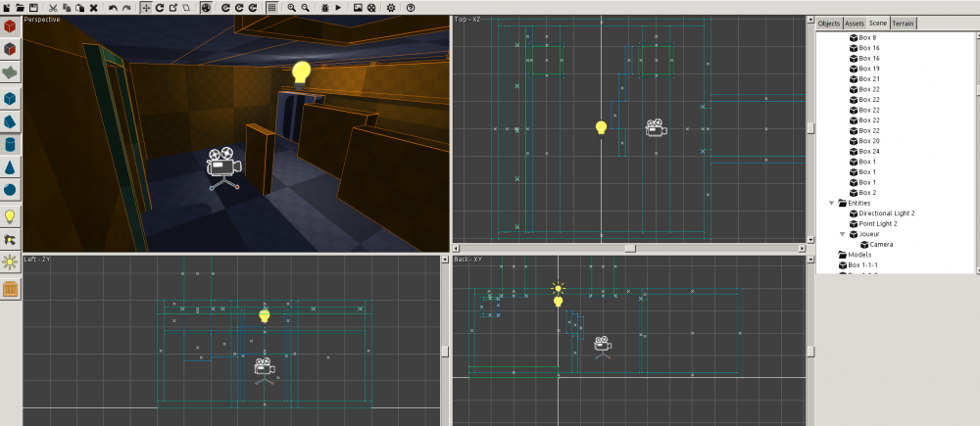Open the Terrain tab
Viewport: 980px width, 426px height.
(x=903, y=24)
